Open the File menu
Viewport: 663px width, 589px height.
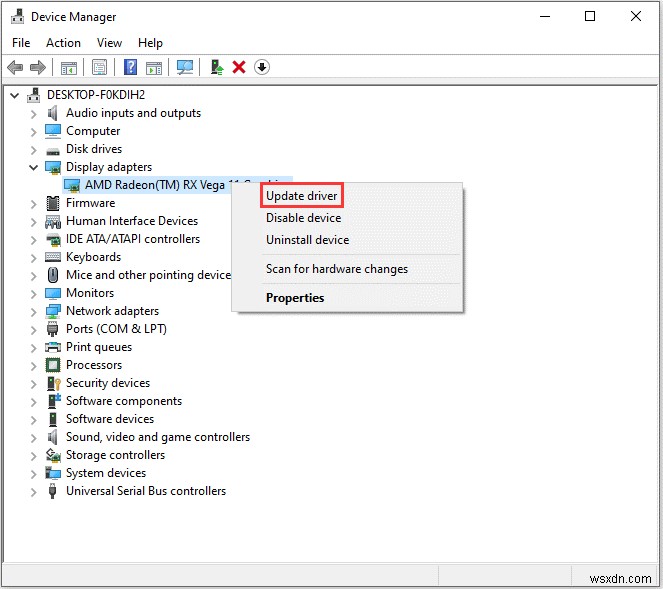[21, 43]
